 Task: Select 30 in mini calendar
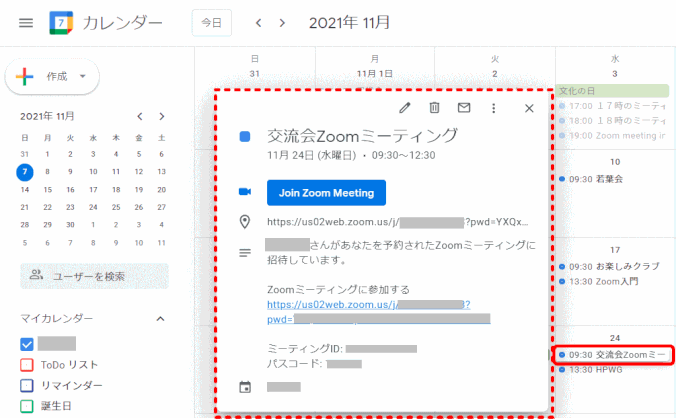(70, 225)
